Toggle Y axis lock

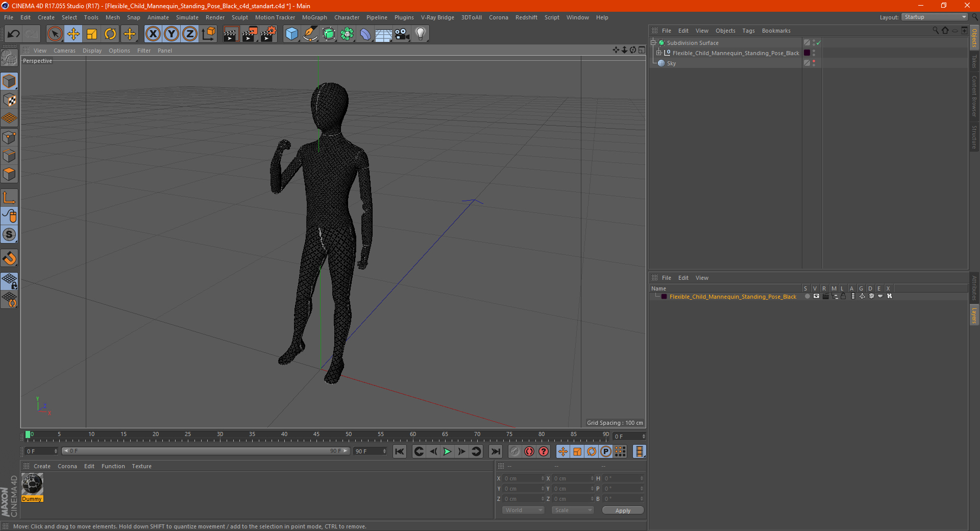(171, 34)
